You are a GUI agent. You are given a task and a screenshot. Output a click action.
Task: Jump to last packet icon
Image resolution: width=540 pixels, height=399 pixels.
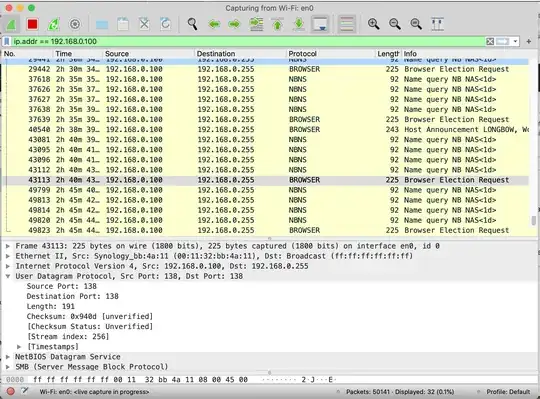[299, 24]
